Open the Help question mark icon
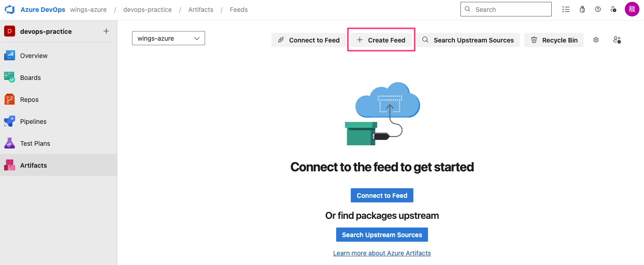Image resolution: width=644 pixels, height=265 pixels. (598, 10)
